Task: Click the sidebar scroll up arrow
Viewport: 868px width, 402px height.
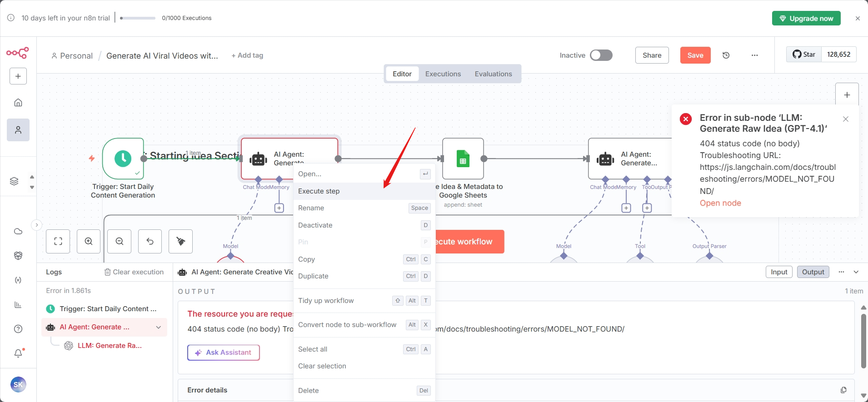Action: click(x=32, y=177)
